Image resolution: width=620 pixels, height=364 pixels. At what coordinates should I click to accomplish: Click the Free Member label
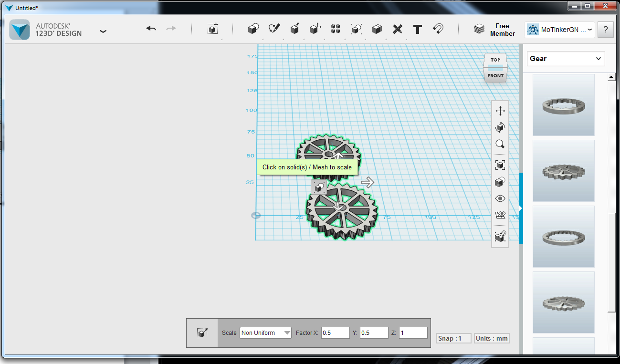pyautogui.click(x=503, y=30)
